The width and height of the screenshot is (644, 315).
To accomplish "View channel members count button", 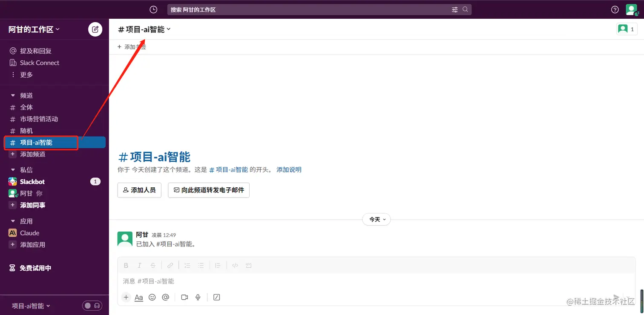I will point(627,29).
